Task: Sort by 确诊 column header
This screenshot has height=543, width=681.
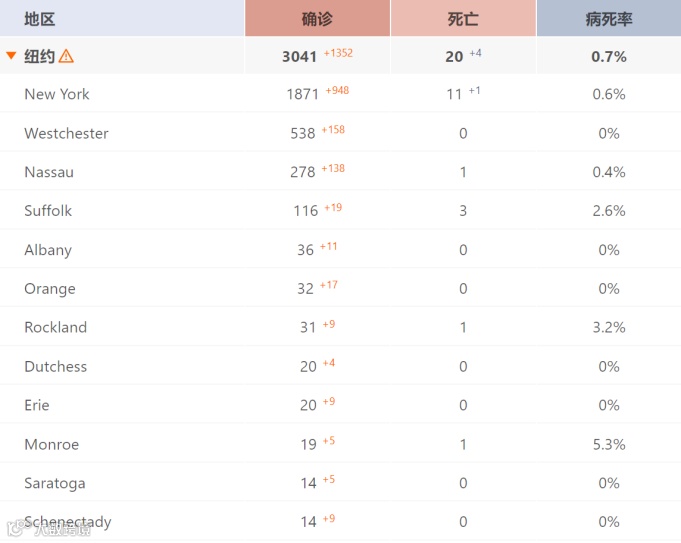Action: click(x=317, y=18)
